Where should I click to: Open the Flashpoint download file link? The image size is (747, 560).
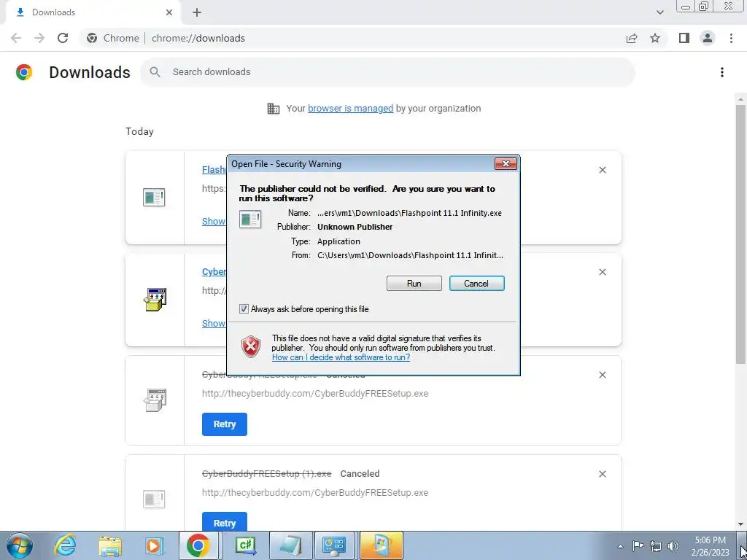tap(214, 169)
